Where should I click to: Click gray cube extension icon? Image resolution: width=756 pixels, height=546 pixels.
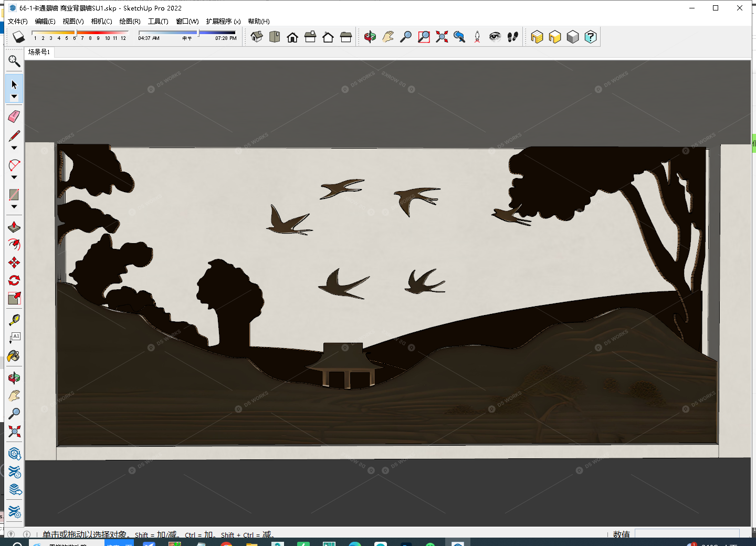click(573, 37)
